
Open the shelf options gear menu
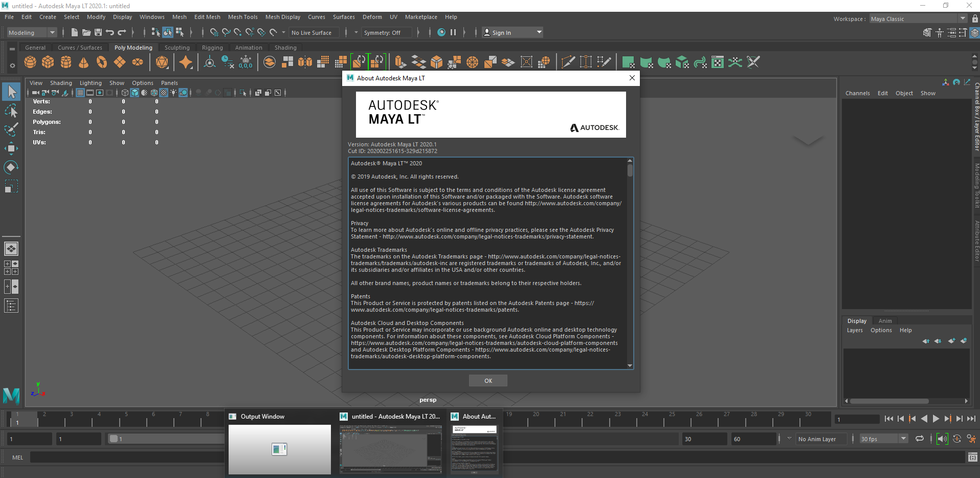[12, 66]
